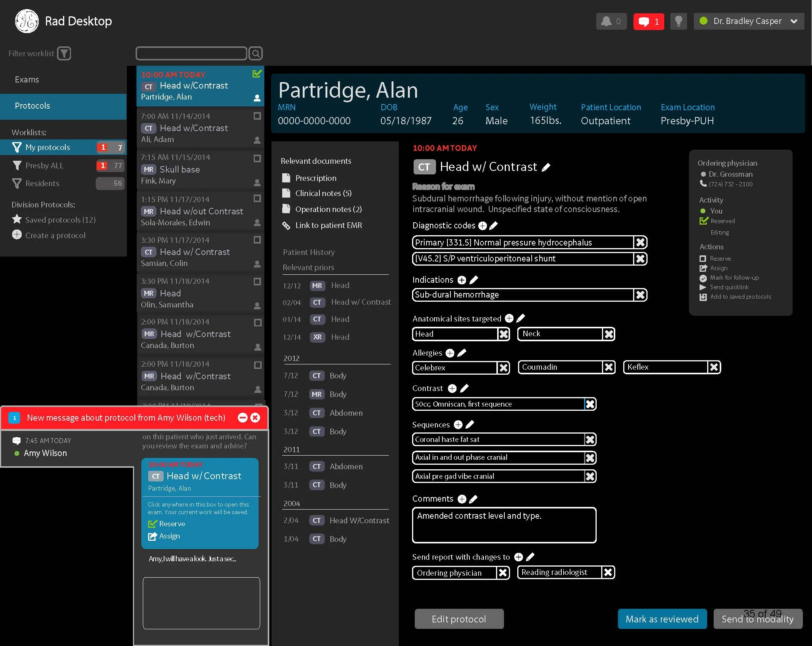812x646 pixels.
Task: Open the red messages icon with count 1
Action: [649, 21]
